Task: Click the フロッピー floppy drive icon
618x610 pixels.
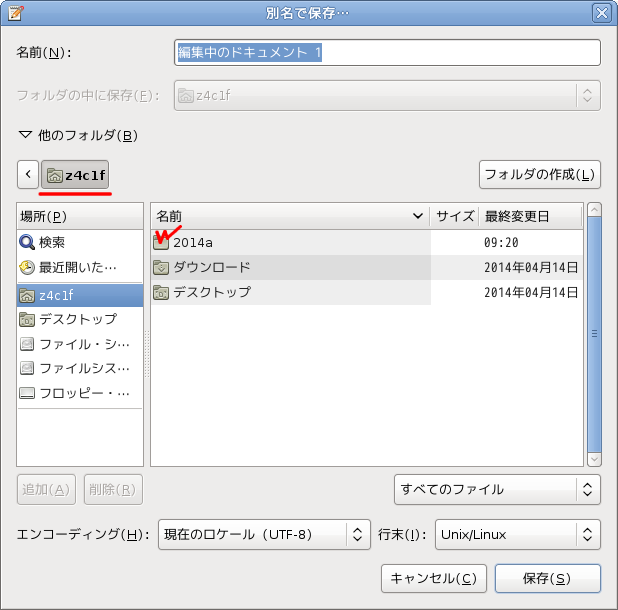Action: [27, 393]
